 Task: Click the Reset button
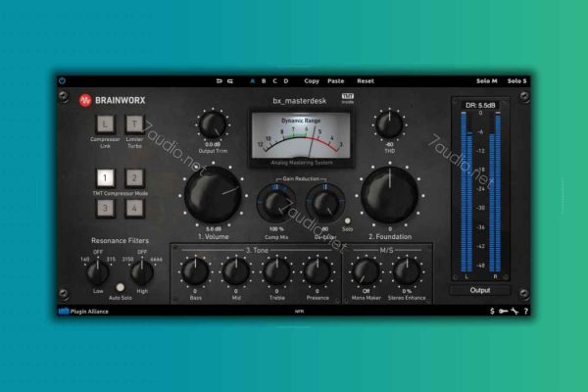366,81
